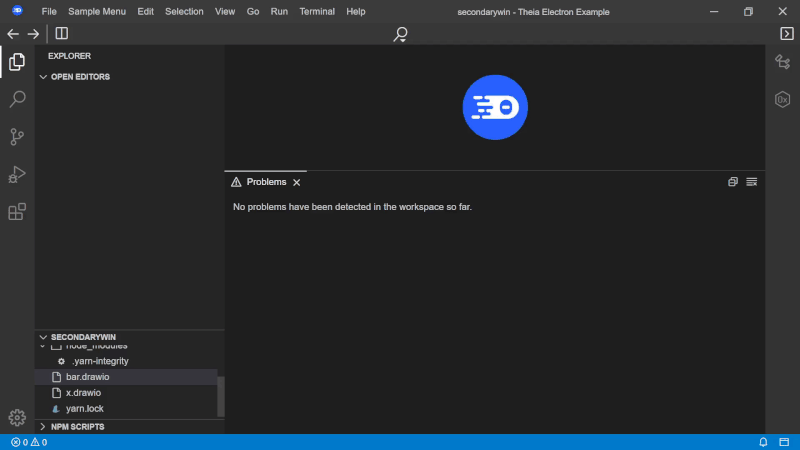Toggle bottom panel from status bar icon
The image size is (800, 450).
pos(784,442)
